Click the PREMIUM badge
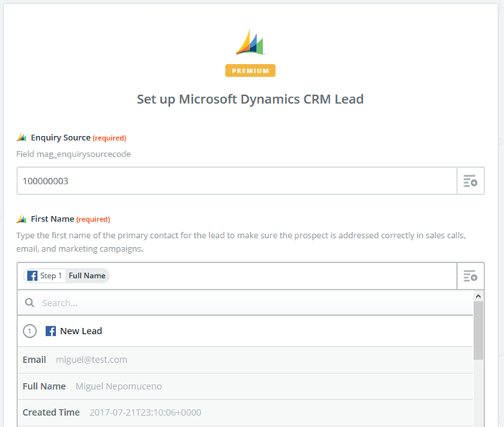504x427 pixels. tap(250, 70)
